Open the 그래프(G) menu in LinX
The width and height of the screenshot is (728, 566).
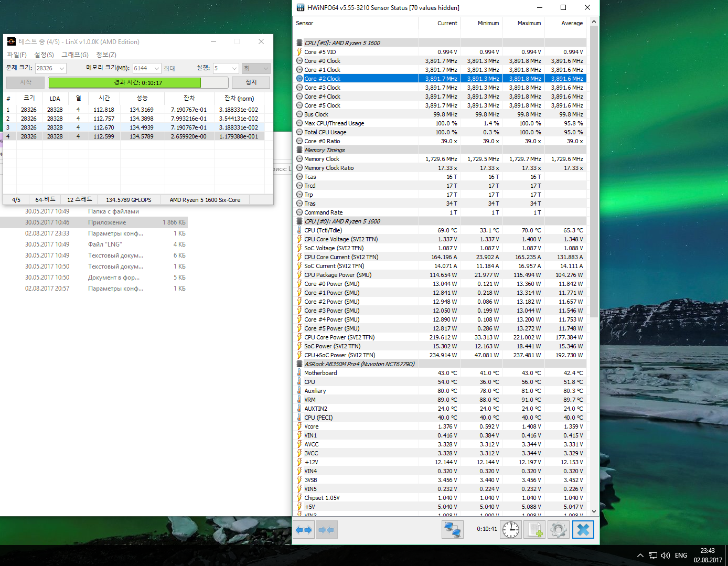75,55
